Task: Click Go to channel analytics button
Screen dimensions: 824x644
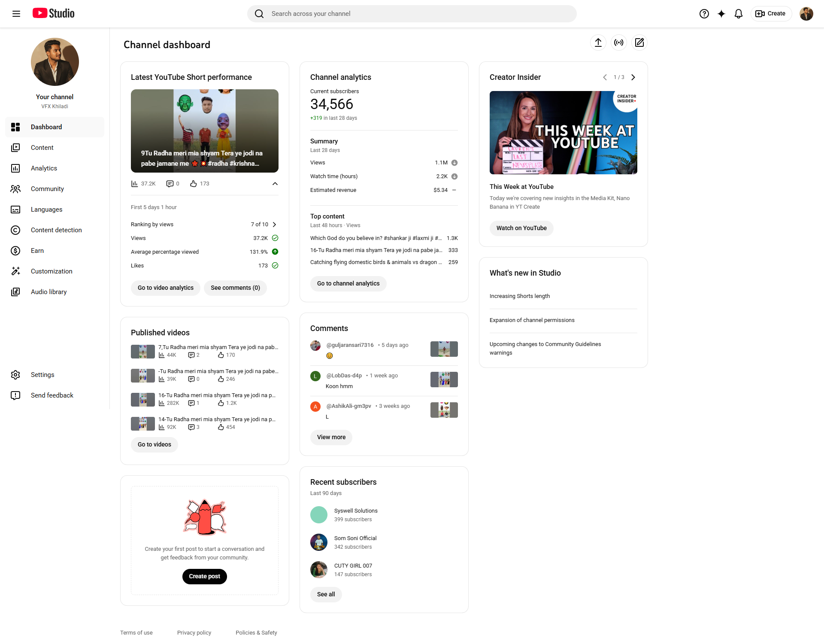Action: tap(348, 283)
